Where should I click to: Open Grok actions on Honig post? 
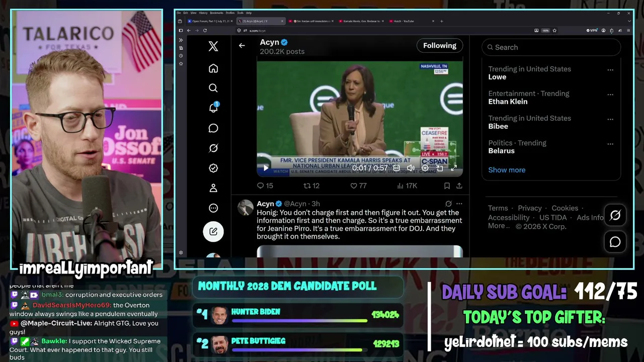pos(448,204)
